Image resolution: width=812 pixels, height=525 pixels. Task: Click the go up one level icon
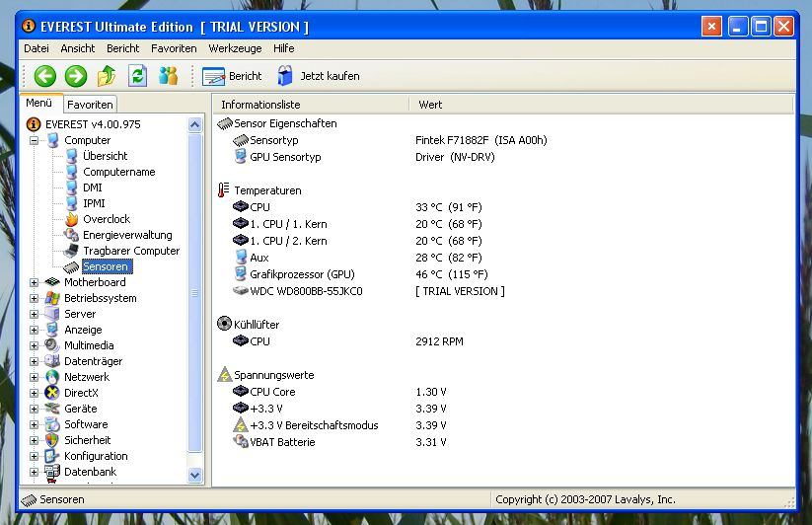(107, 76)
